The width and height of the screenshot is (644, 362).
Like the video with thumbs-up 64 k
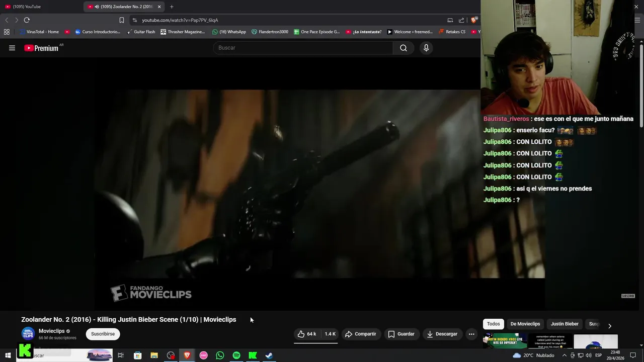307,334
